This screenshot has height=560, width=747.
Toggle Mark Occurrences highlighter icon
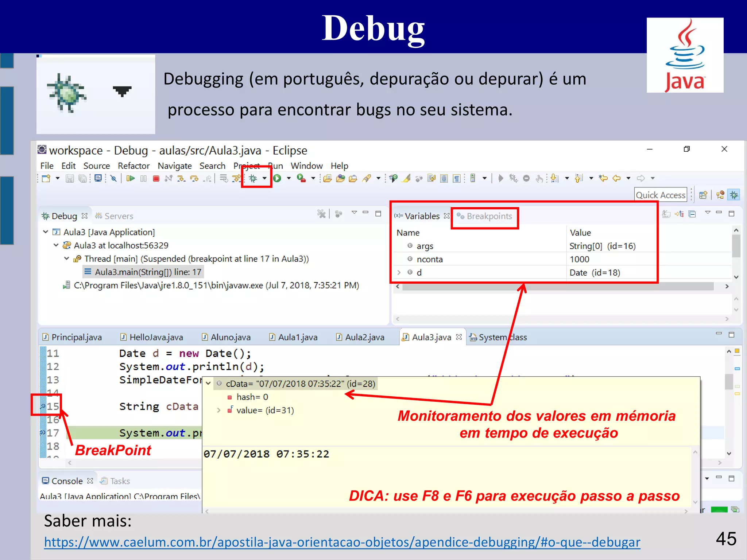(x=406, y=178)
